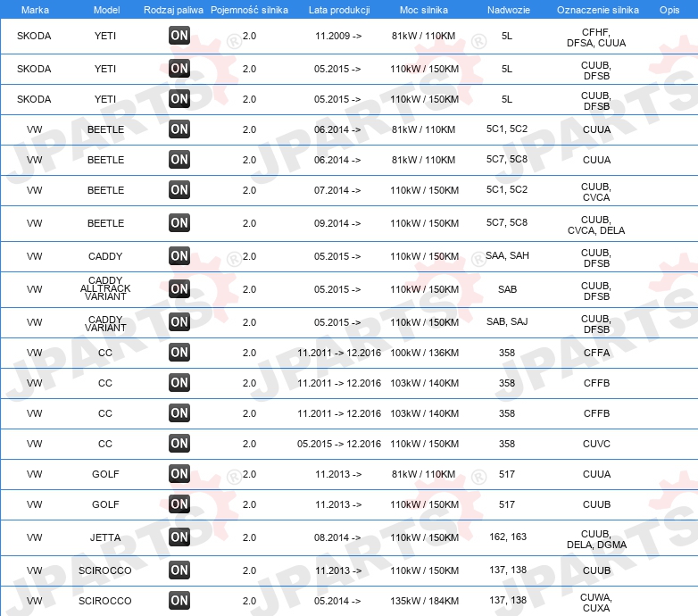This screenshot has width=698, height=616.
Task: Click the ON icon in the Scirocco 11.2013 row
Action: pos(179,570)
